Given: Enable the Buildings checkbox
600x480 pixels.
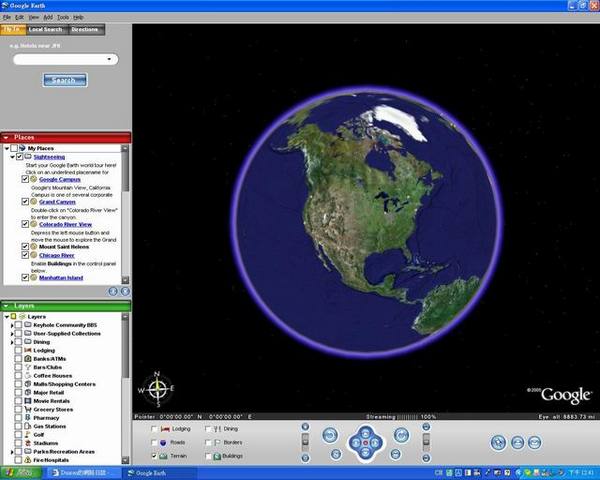Looking at the screenshot, I should [x=208, y=456].
